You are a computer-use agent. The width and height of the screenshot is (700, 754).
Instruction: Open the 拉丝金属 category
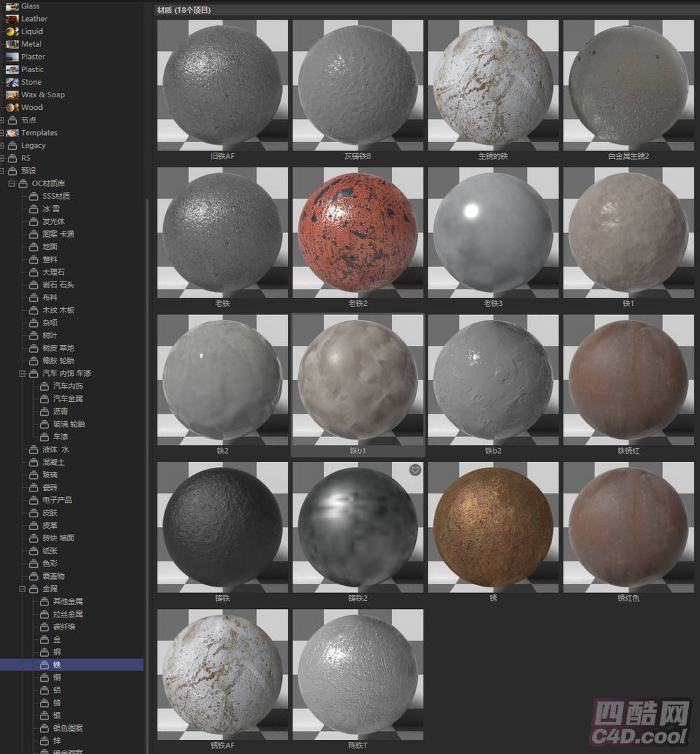pyautogui.click(x=68, y=614)
